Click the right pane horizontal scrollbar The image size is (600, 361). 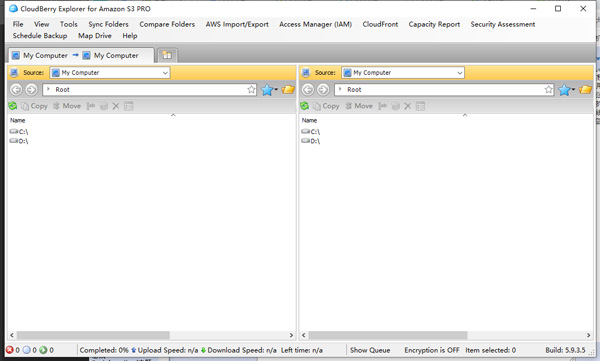tap(388, 335)
